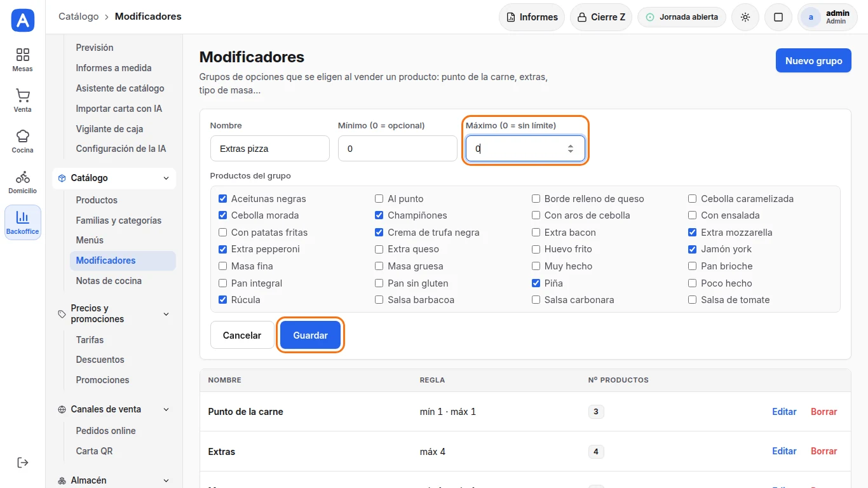The width and height of the screenshot is (868, 488).
Task: Check the Al punto checkbox
Action: point(379,199)
